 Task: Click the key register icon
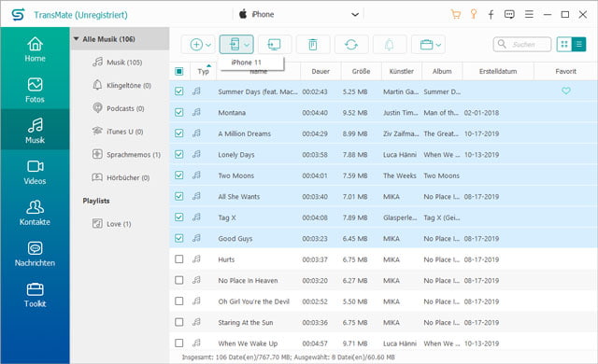[474, 15]
